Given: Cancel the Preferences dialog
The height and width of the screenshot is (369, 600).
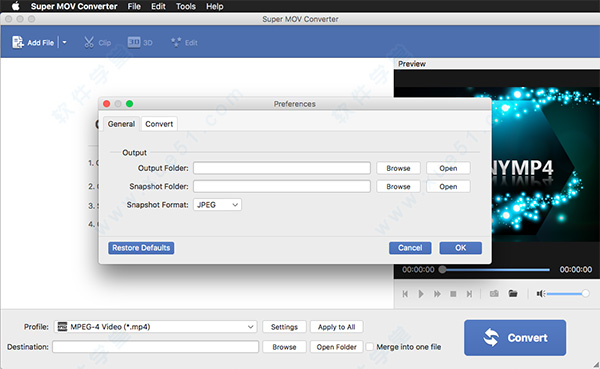Looking at the screenshot, I should click(410, 248).
